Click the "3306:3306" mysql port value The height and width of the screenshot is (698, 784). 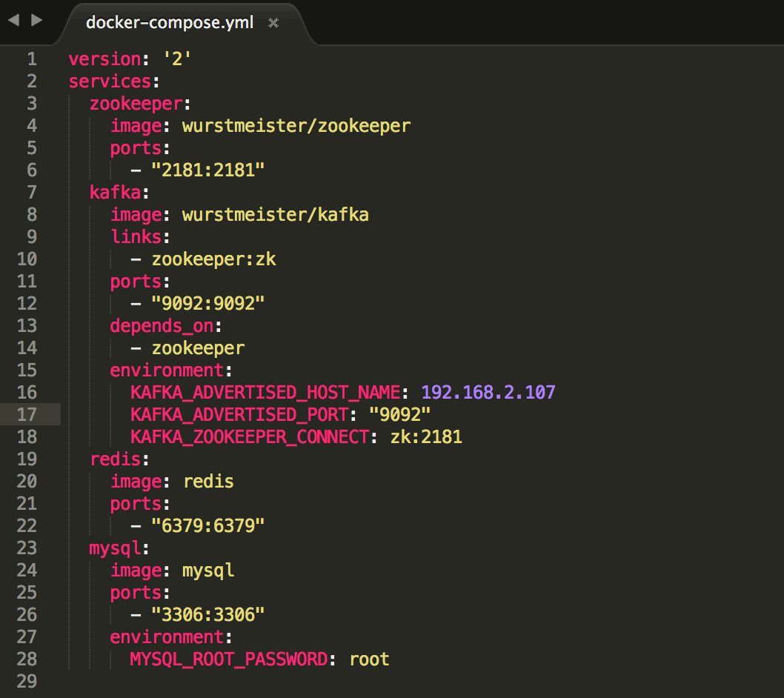[x=207, y=614]
